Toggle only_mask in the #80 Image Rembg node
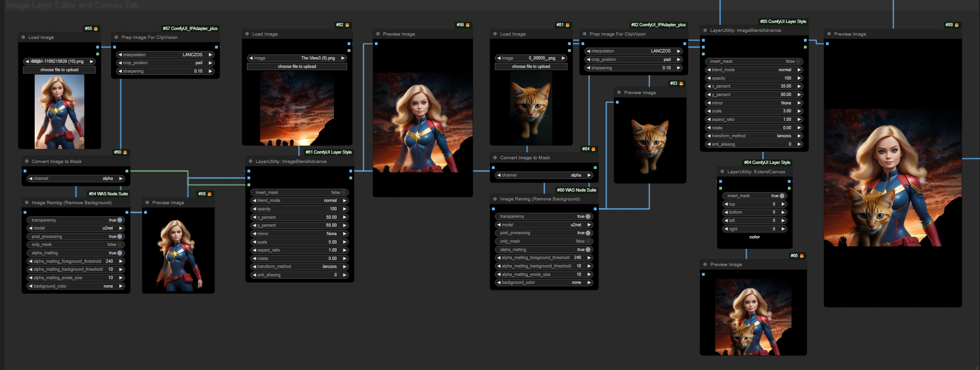Screen dimensions: 980x370 587,241
